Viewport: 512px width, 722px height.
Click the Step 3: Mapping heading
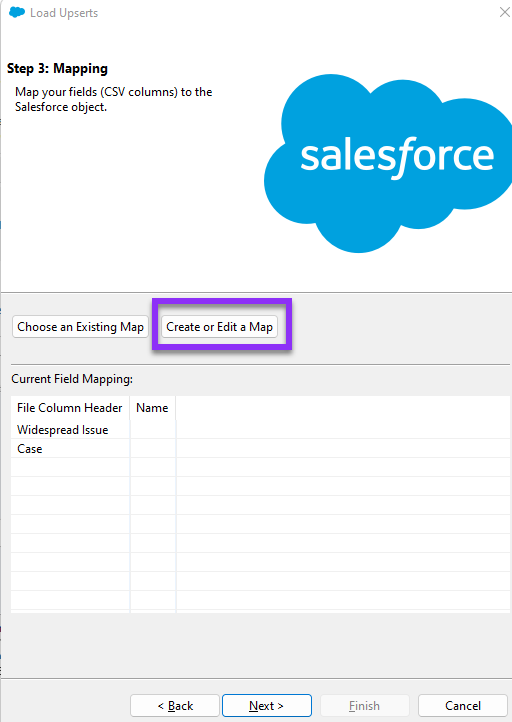pos(58,69)
